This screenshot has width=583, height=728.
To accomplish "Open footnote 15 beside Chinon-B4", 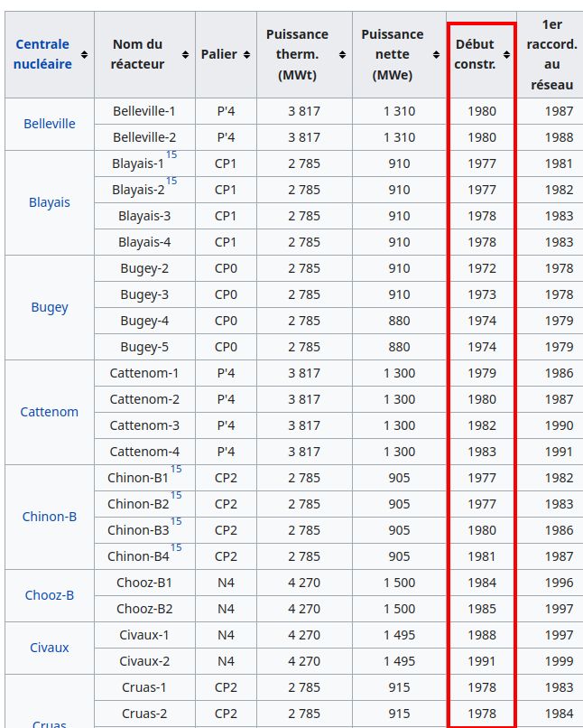I will tap(176, 547).
